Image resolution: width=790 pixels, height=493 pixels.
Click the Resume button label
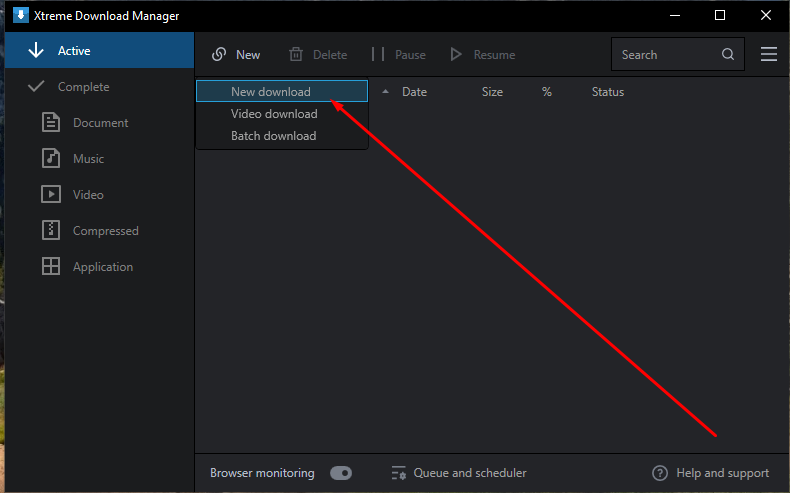click(x=494, y=54)
